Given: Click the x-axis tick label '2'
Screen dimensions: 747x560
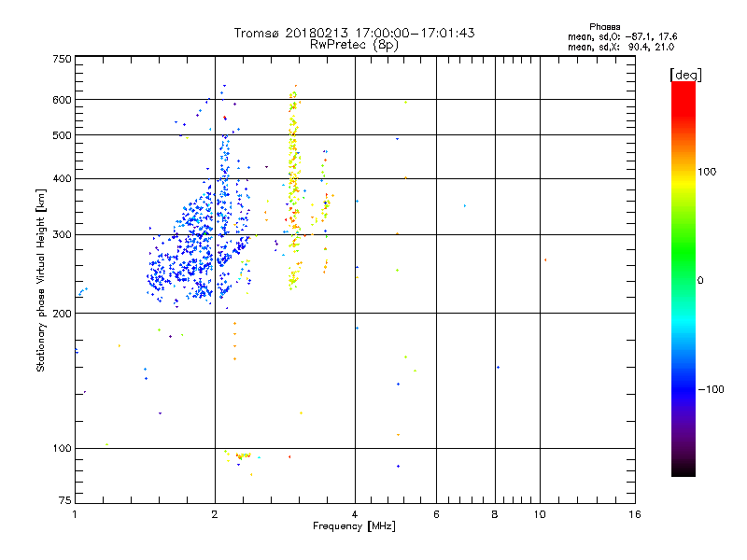Looking at the screenshot, I should pyautogui.click(x=215, y=514).
